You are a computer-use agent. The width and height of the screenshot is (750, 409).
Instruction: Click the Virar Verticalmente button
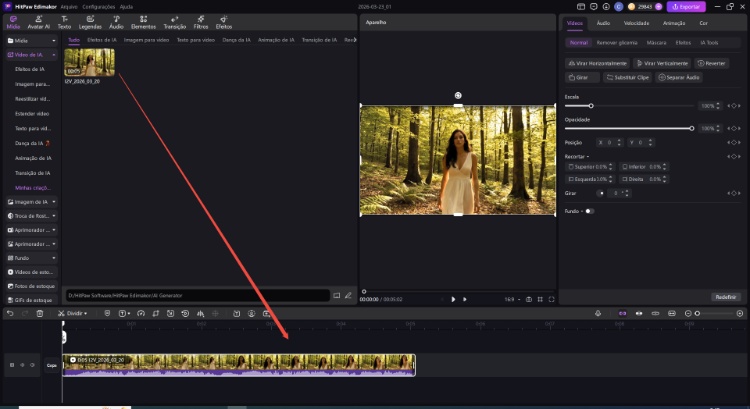pos(662,63)
